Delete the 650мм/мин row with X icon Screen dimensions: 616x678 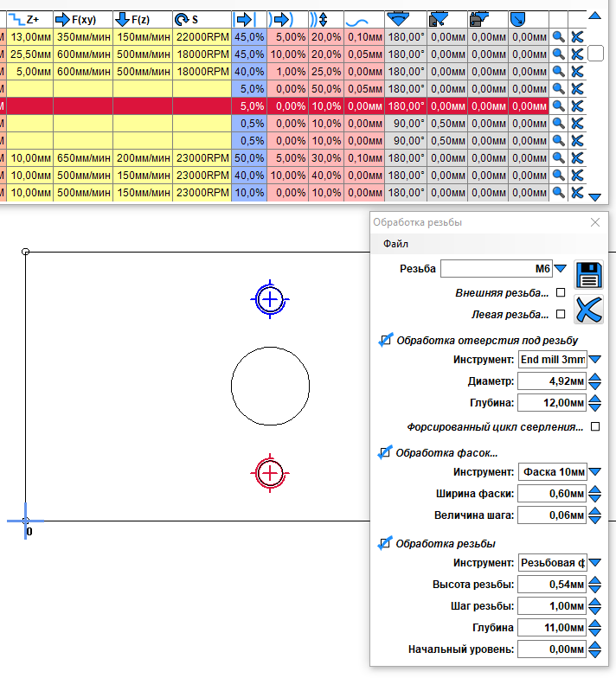click(x=577, y=157)
